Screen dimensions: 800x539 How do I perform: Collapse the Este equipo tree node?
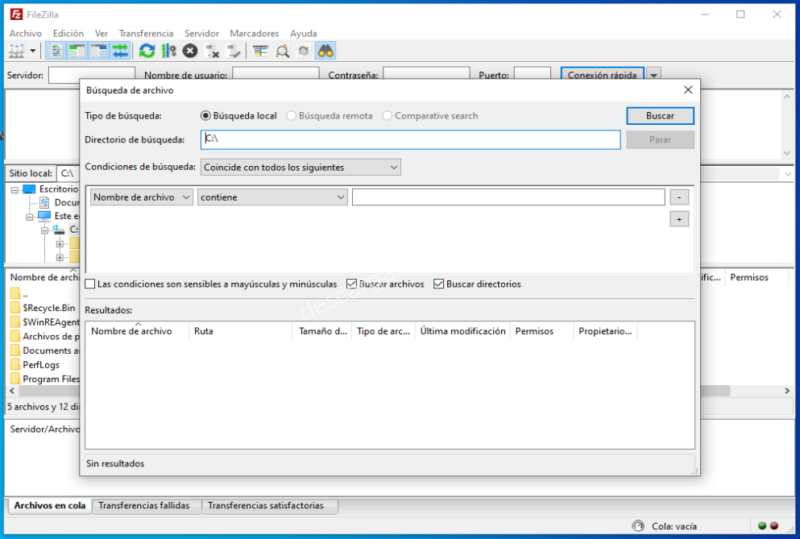coord(30,217)
